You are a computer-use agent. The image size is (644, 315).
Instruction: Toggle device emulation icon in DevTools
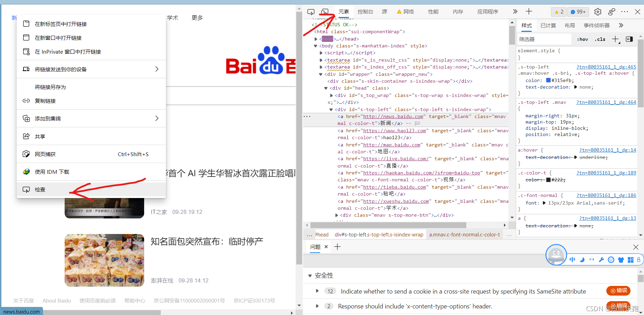[x=325, y=12]
